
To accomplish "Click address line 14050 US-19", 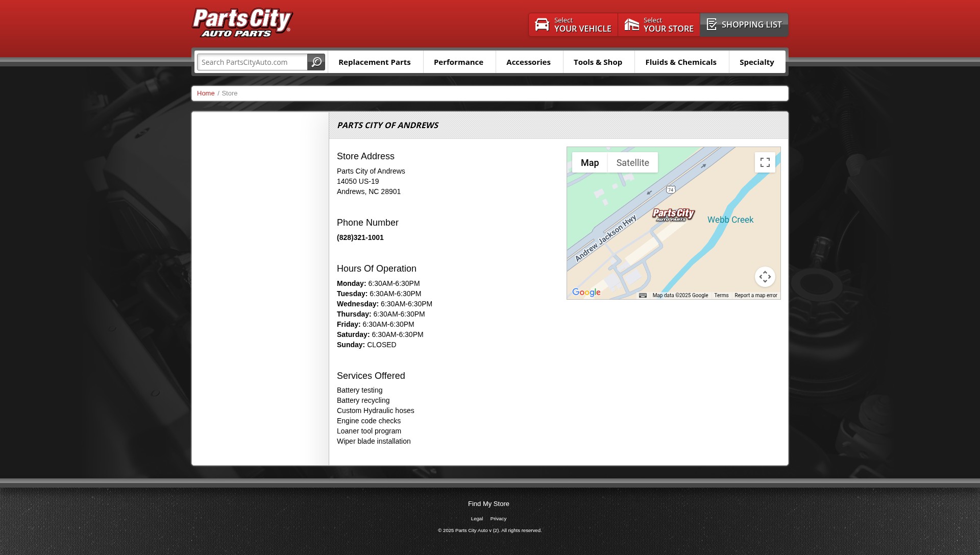I will [358, 181].
